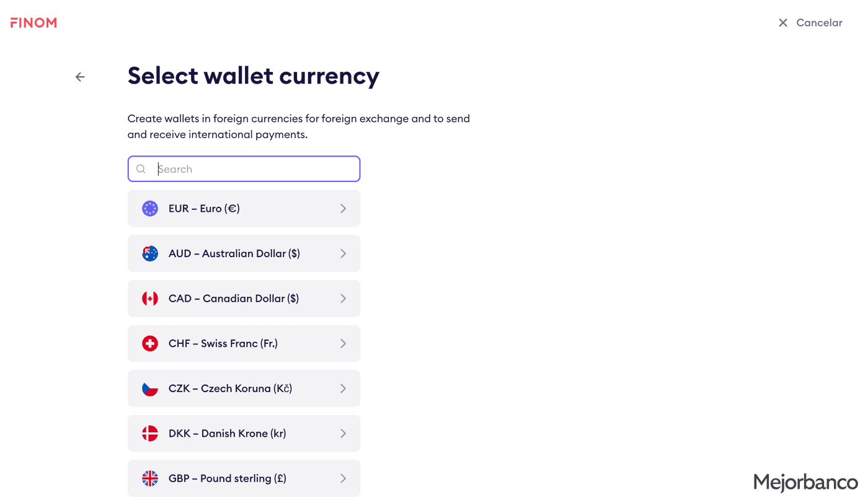Click the X icon beside Cancelar

tap(783, 23)
